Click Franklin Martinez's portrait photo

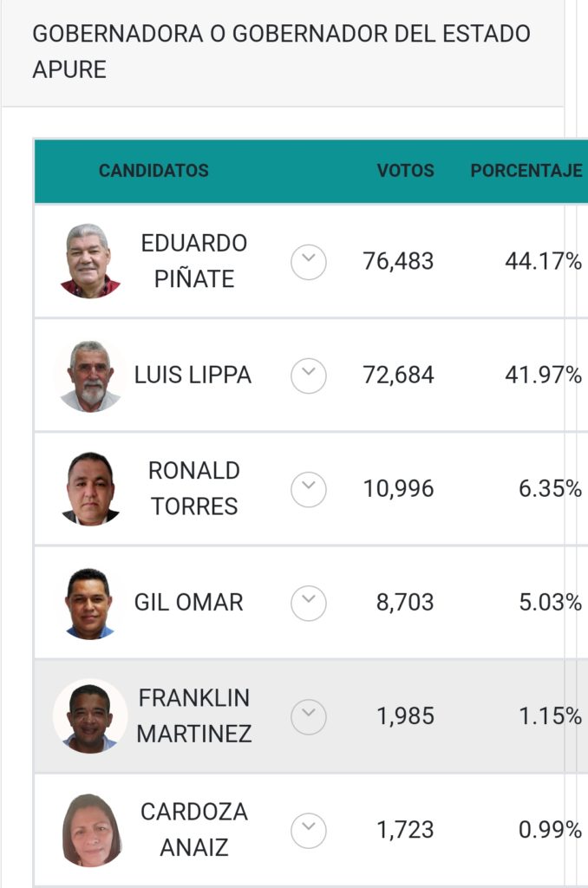[x=90, y=716]
